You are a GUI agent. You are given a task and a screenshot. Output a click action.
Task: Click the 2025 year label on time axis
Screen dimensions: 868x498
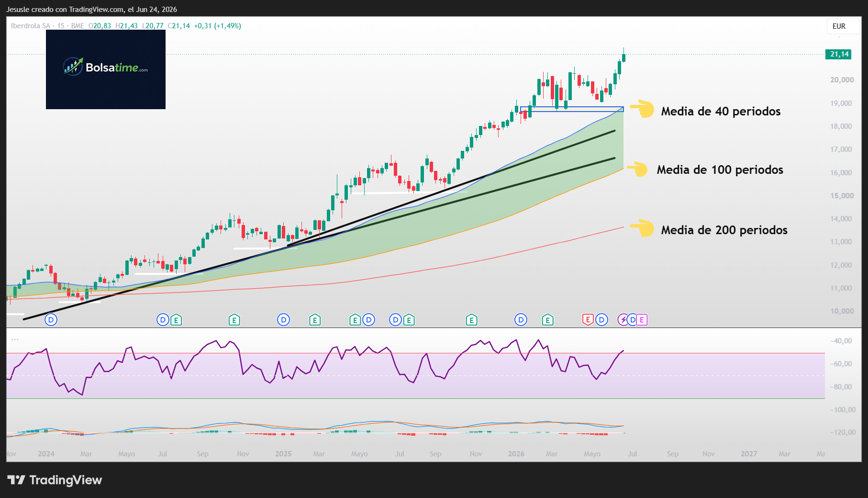(x=283, y=454)
